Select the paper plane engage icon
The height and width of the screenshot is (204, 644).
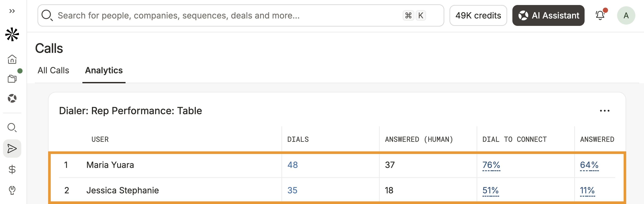12,149
